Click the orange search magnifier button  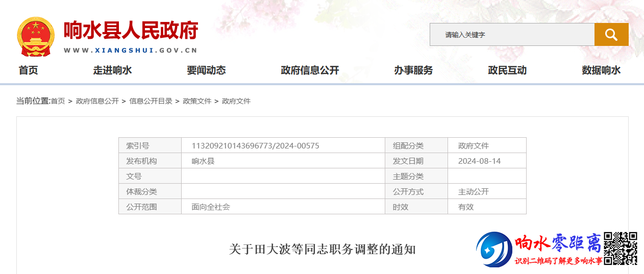tap(611, 35)
